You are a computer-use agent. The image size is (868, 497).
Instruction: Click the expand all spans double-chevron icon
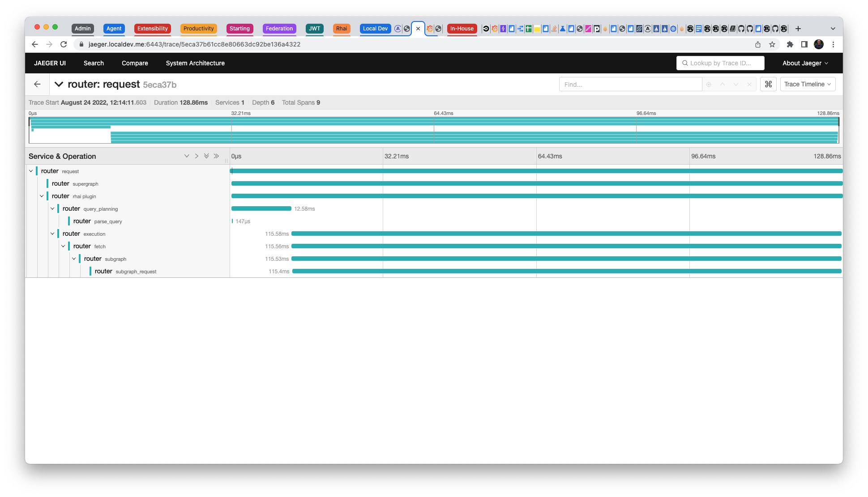pos(206,156)
